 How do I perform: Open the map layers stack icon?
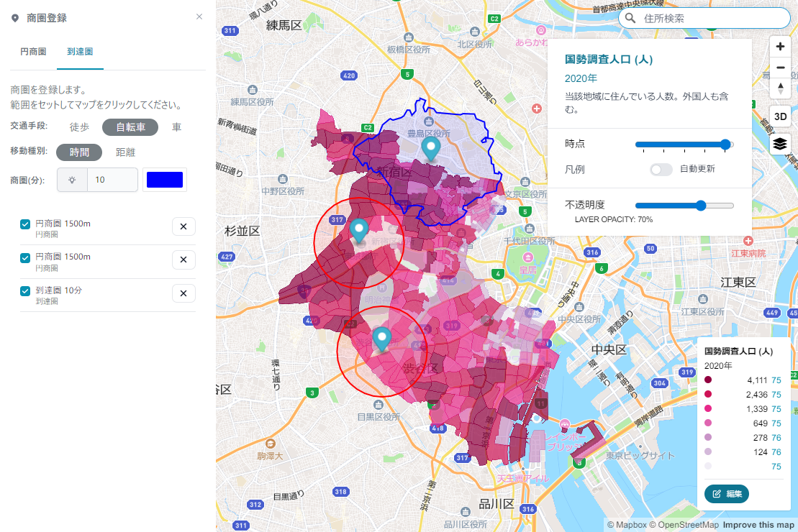click(780, 145)
